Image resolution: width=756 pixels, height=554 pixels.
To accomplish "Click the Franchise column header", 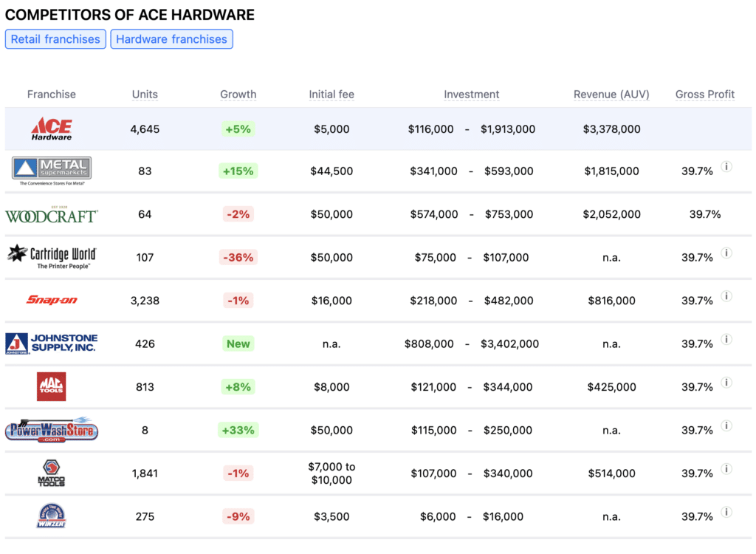I will (x=52, y=94).
